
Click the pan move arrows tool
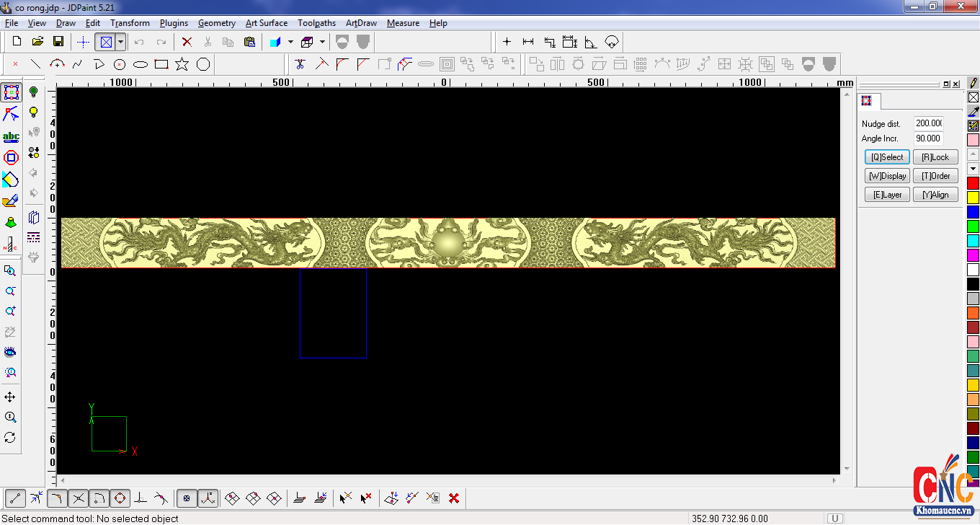pyautogui.click(x=10, y=397)
